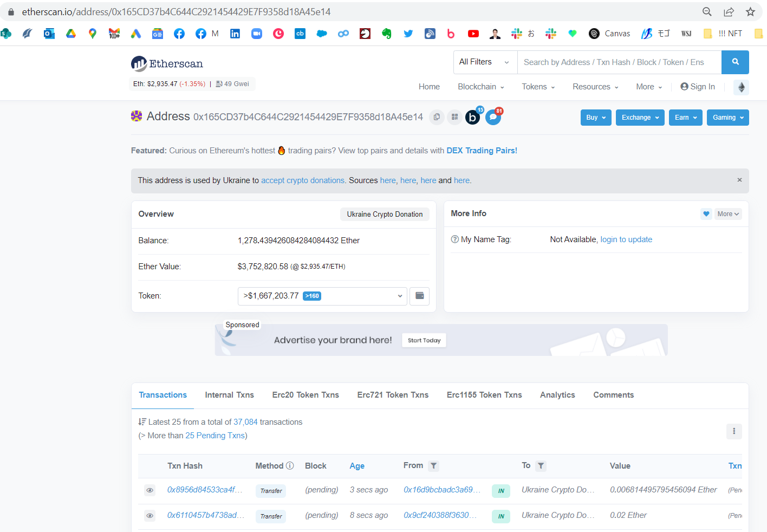This screenshot has width=767, height=532.
Task: Open the Google Maps bookmark
Action: [x=93, y=34]
